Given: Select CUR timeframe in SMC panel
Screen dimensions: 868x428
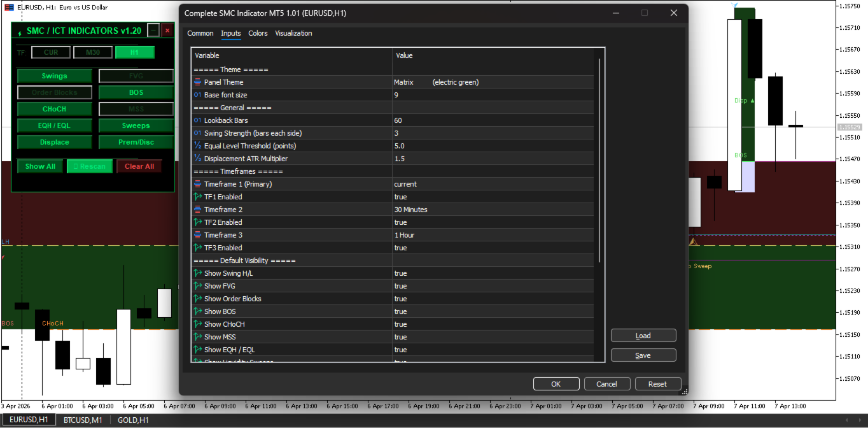Looking at the screenshot, I should pos(51,52).
